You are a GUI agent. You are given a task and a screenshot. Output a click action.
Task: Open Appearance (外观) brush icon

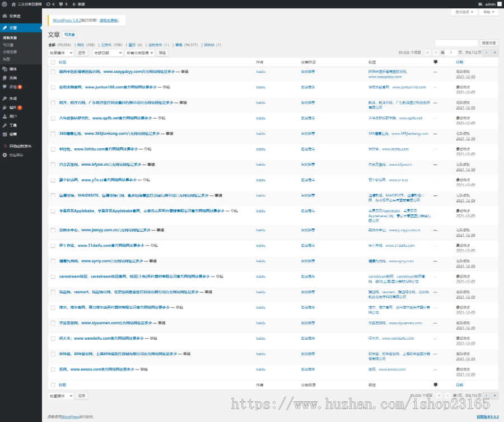(4, 99)
